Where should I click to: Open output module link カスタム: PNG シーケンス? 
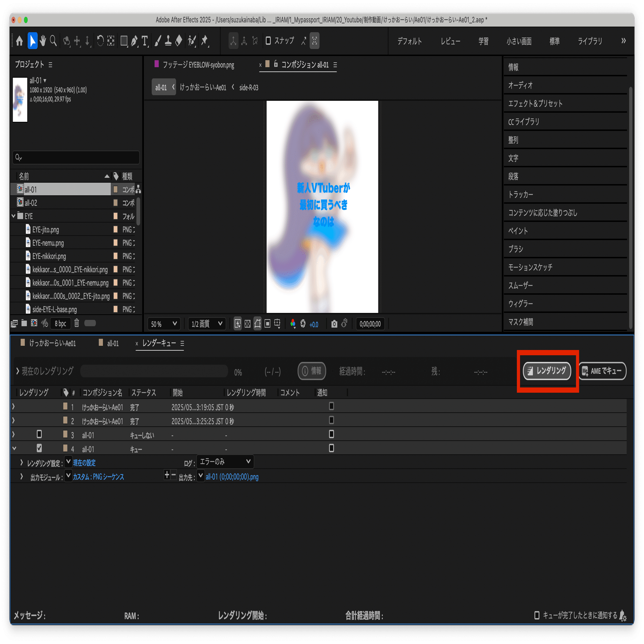coord(98,477)
